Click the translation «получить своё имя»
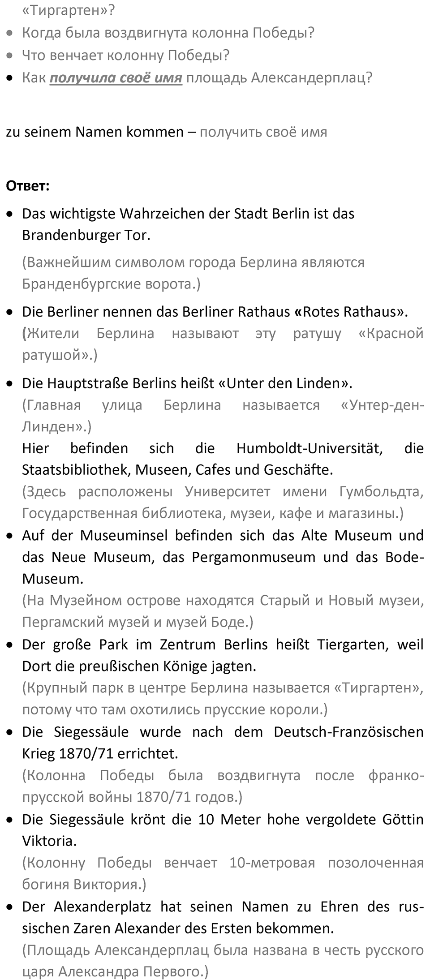Image resolution: width=430 pixels, height=980 pixels. [263, 132]
